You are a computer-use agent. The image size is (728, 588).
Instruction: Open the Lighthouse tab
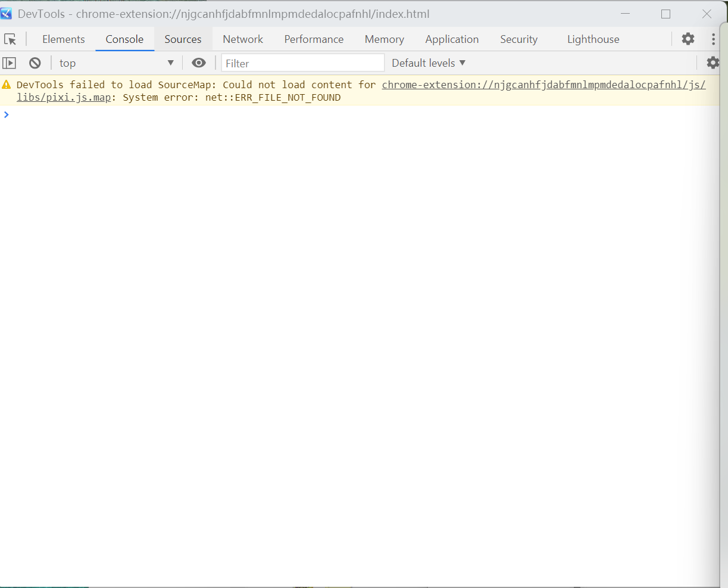pyautogui.click(x=593, y=39)
